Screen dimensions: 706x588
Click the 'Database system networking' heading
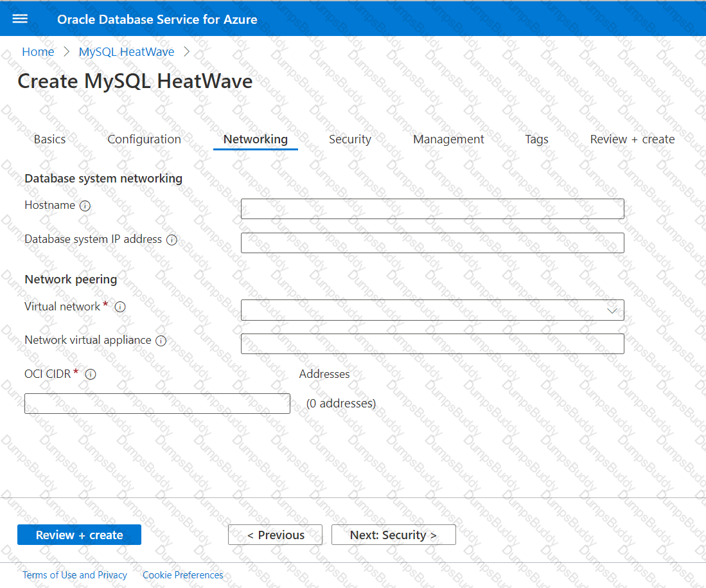pyautogui.click(x=103, y=179)
